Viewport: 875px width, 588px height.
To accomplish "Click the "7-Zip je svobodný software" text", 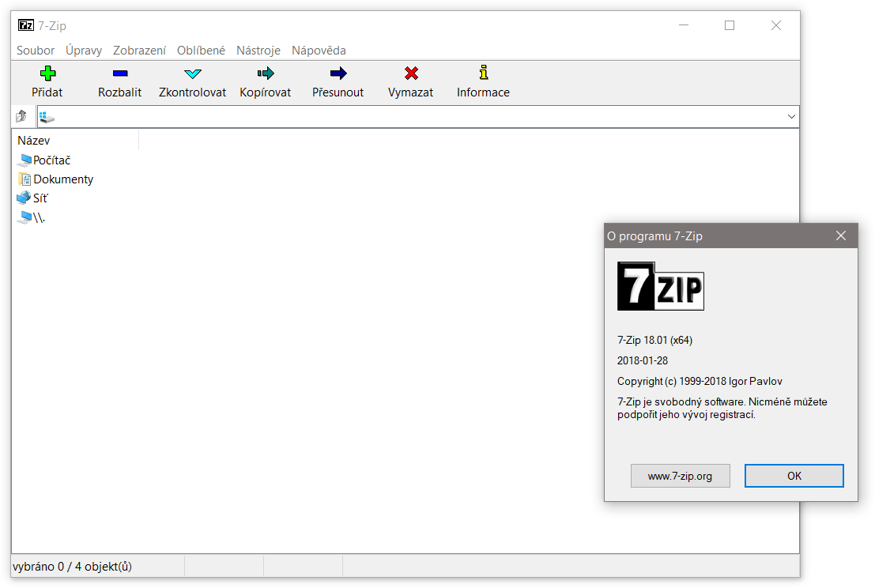I will [x=722, y=409].
